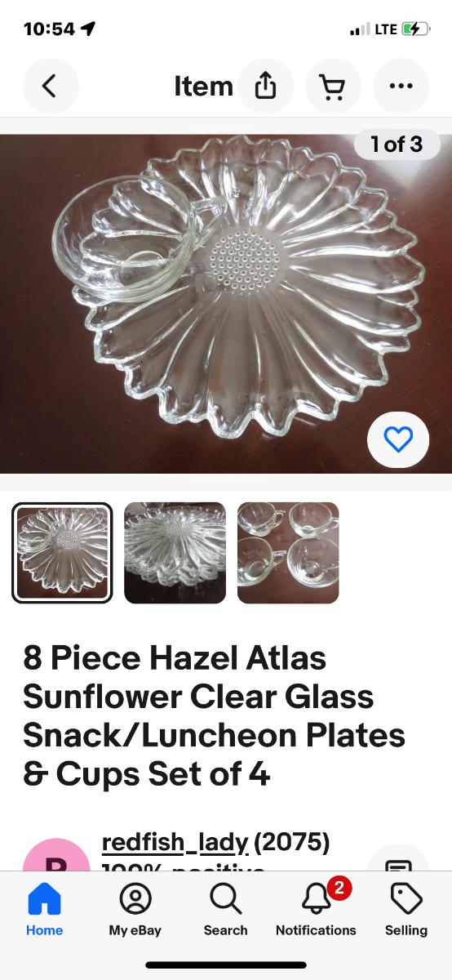Tap the seller feedback score (2075)

pos(292,842)
